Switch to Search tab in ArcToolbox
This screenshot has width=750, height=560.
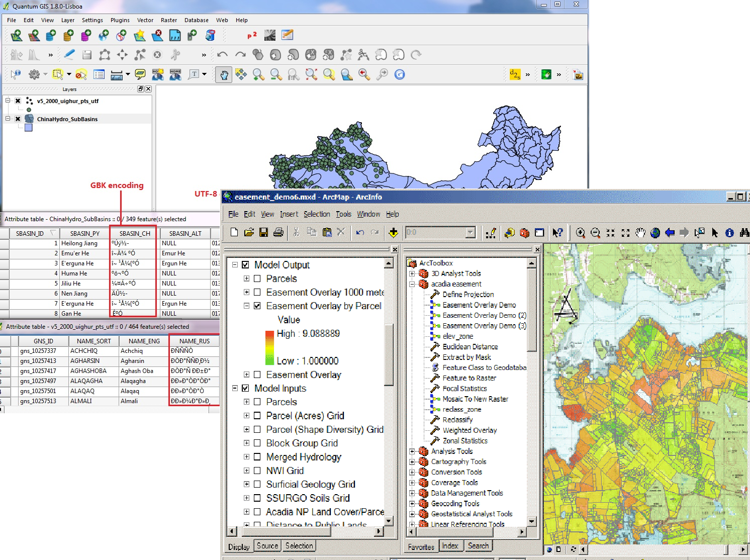click(x=478, y=546)
